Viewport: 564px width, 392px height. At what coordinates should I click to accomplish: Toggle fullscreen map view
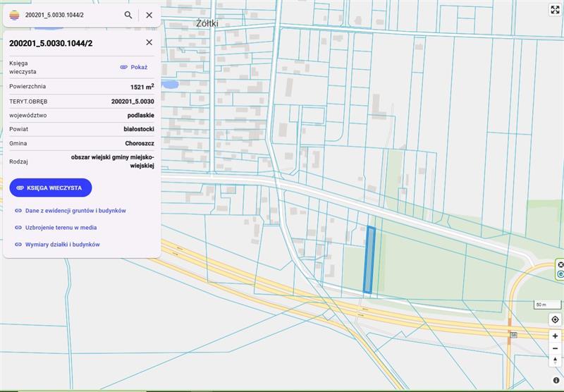click(x=555, y=10)
